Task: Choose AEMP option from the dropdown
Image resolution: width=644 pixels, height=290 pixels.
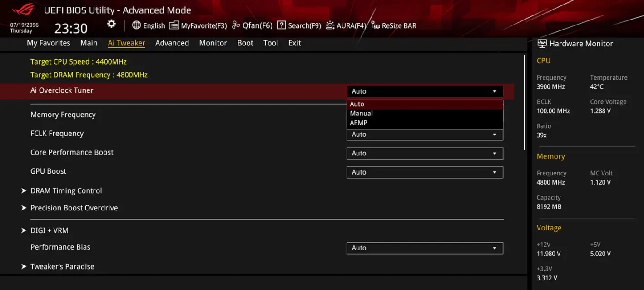Action: (358, 123)
